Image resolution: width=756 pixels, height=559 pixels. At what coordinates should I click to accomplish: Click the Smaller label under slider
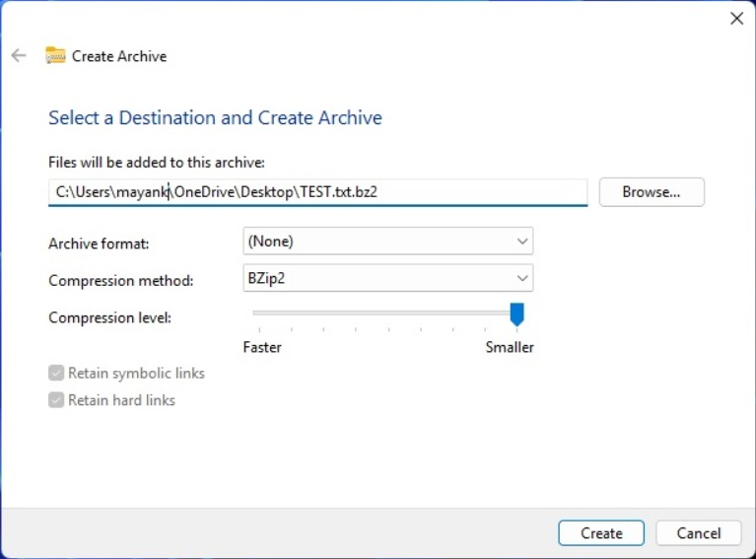point(510,347)
